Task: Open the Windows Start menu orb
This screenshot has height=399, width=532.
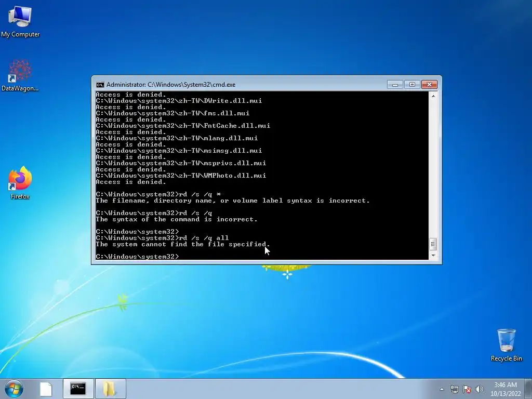Action: click(14, 389)
